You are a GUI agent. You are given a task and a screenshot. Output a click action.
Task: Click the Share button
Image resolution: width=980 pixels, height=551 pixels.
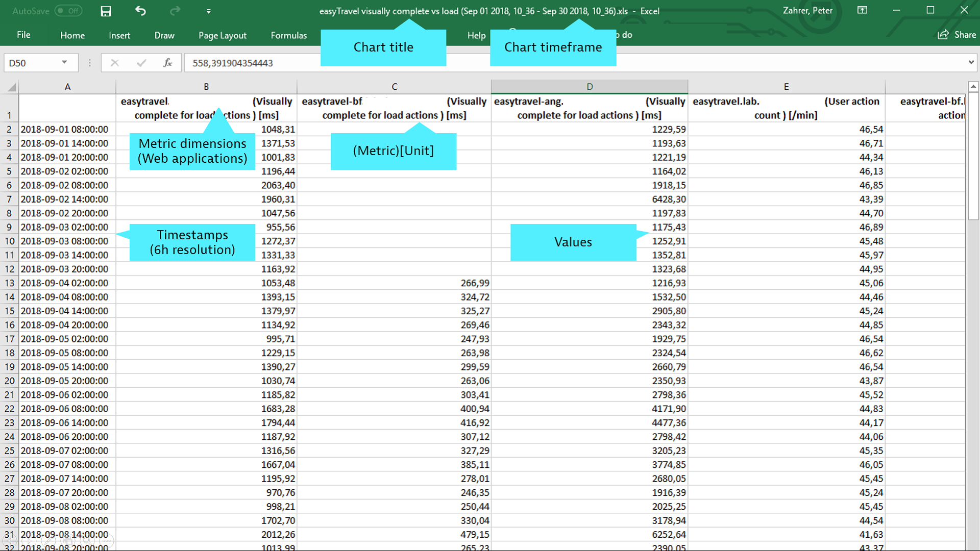click(957, 35)
